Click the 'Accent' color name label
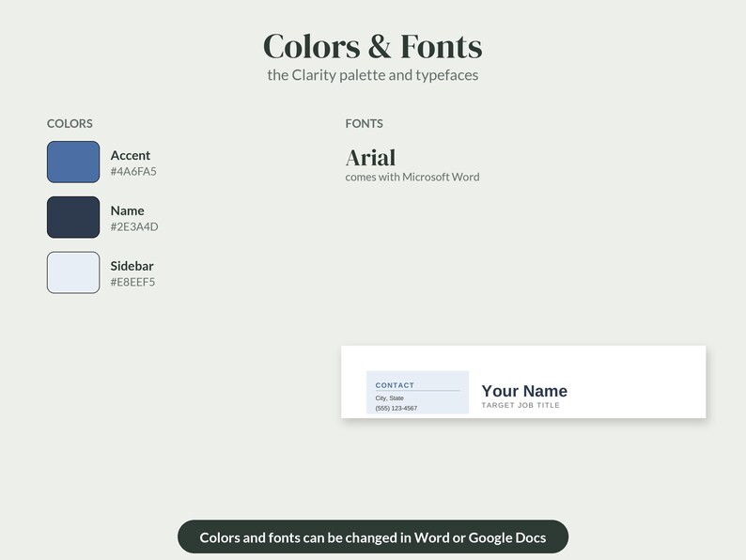 (x=131, y=156)
